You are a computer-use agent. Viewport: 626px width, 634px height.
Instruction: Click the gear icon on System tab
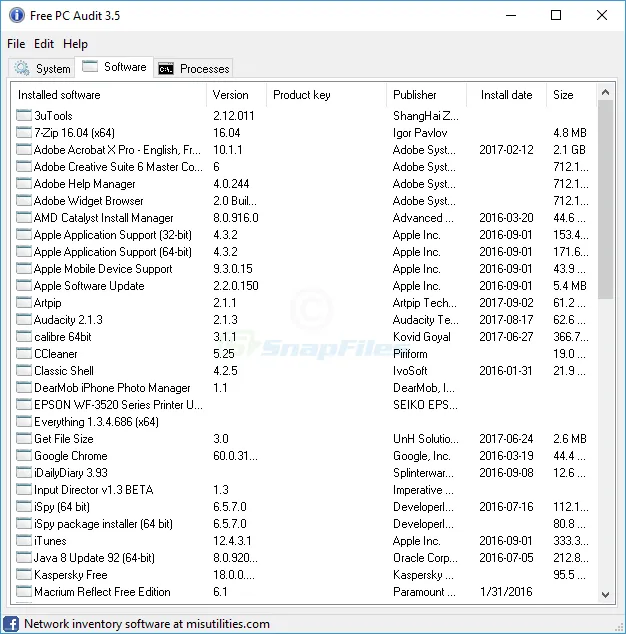[22, 68]
